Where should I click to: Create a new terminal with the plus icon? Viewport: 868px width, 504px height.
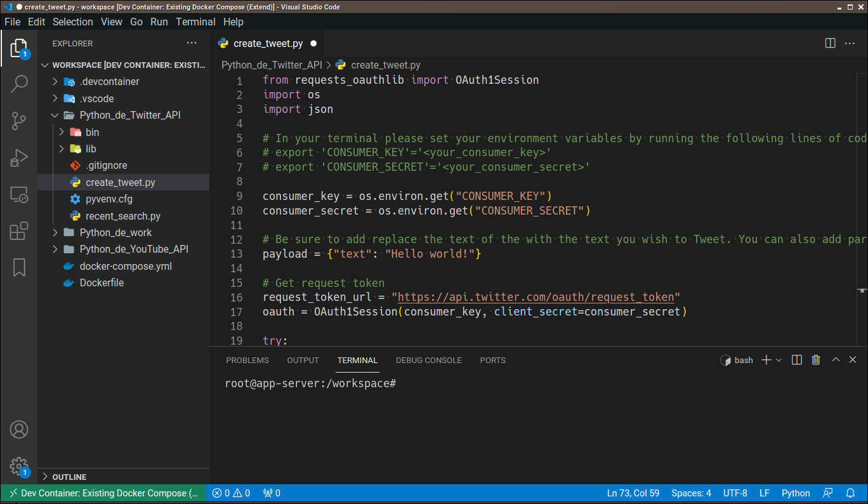pos(765,360)
